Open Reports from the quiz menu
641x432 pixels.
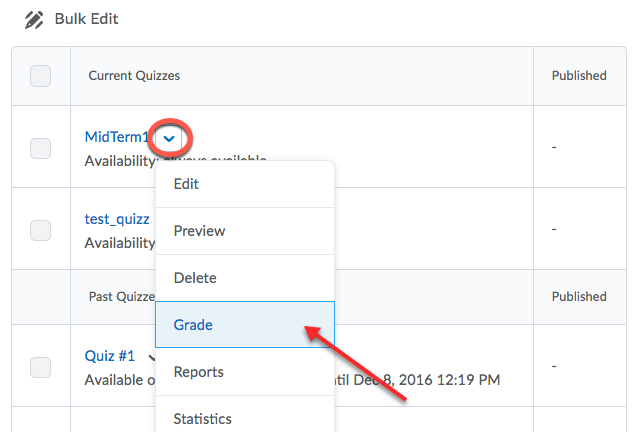[x=245, y=372]
